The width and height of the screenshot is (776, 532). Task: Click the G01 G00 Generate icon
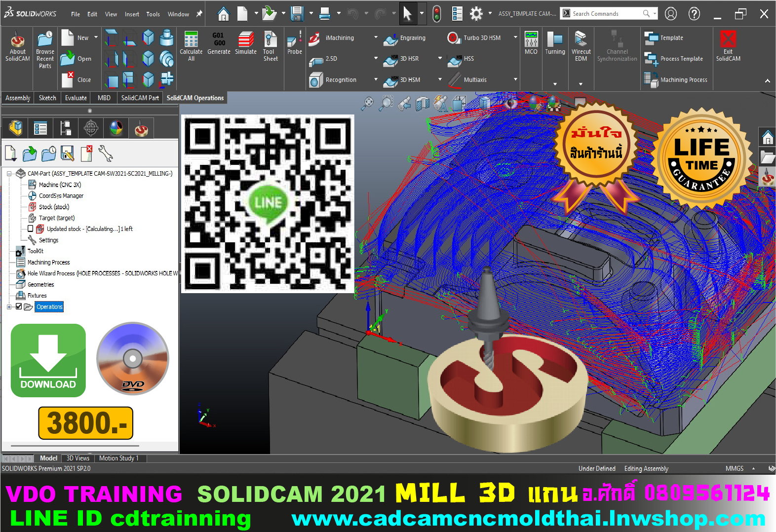219,40
